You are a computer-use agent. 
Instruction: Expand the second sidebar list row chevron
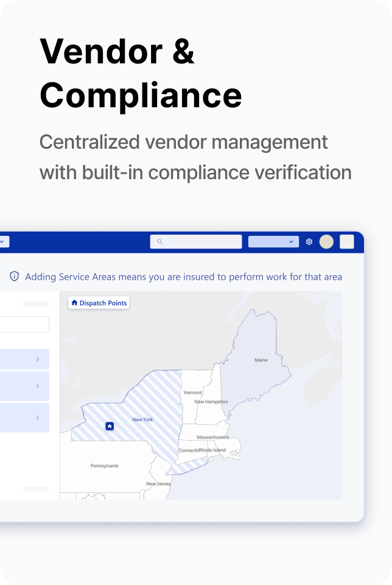37,386
